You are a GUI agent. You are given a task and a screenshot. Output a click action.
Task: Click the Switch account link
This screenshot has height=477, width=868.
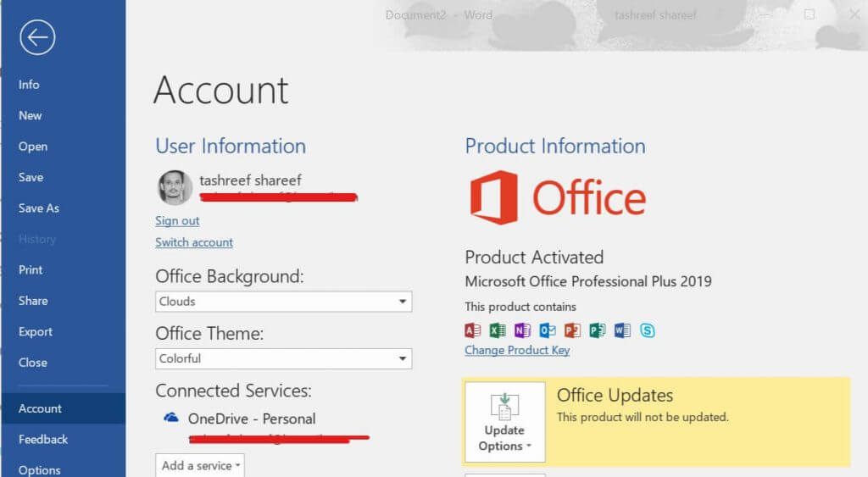194,242
